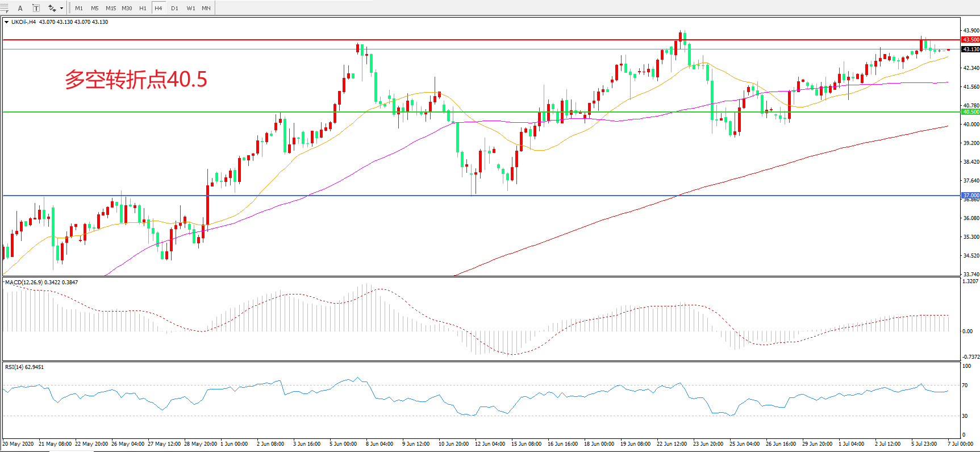980x452 pixels.
Task: Change chart to MN monthly timeframe
Action: 206,8
